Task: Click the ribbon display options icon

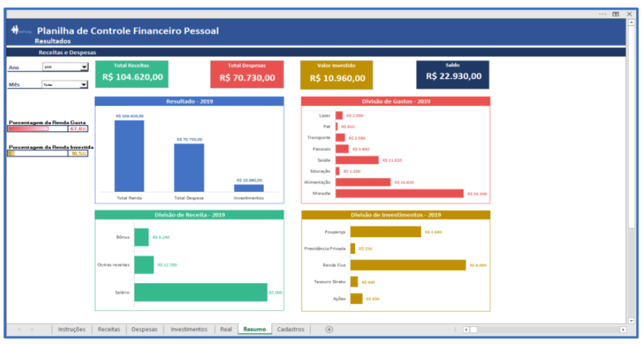Action: (615, 14)
